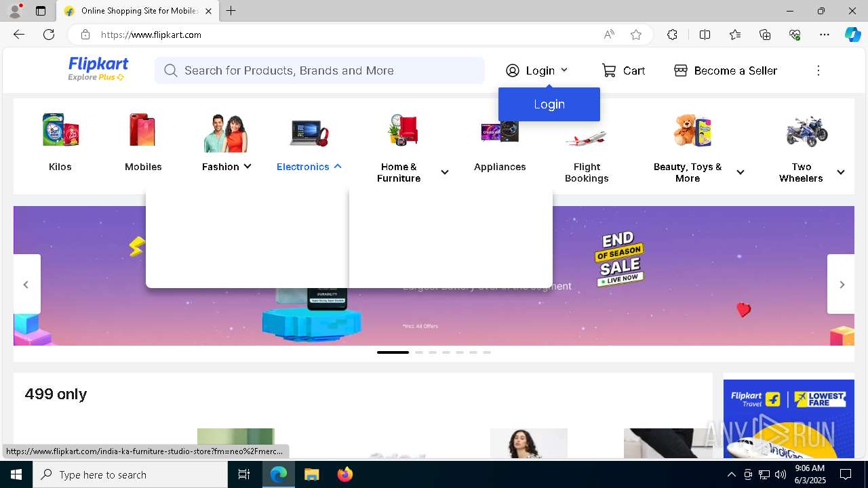Viewport: 868px width, 488px height.
Task: Click the Read aloud icon in address bar
Action: pyautogui.click(x=609, y=35)
